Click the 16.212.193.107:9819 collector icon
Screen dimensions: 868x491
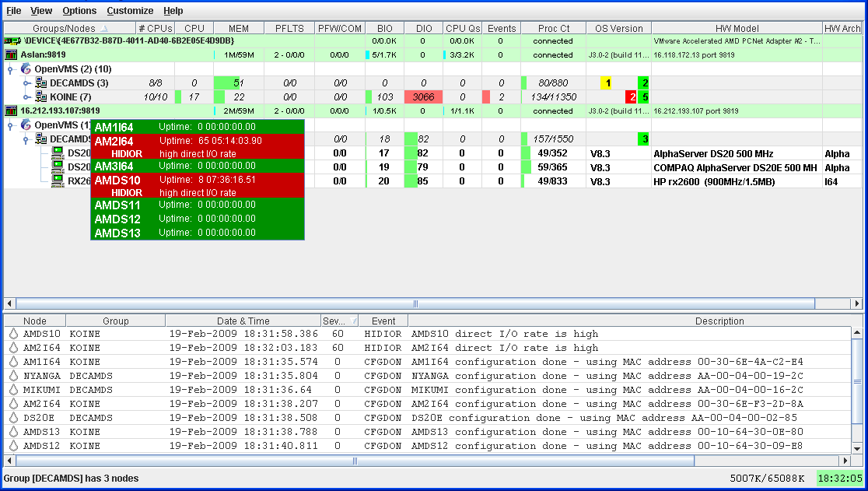point(11,110)
